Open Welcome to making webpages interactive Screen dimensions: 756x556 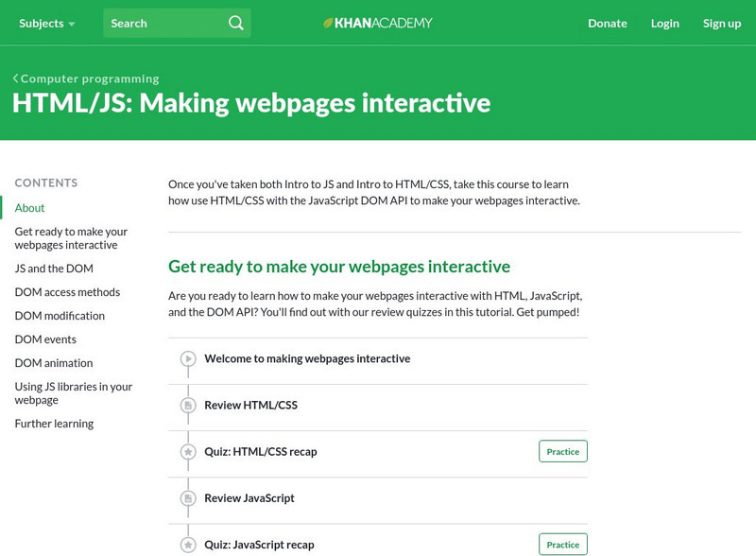coord(307,358)
